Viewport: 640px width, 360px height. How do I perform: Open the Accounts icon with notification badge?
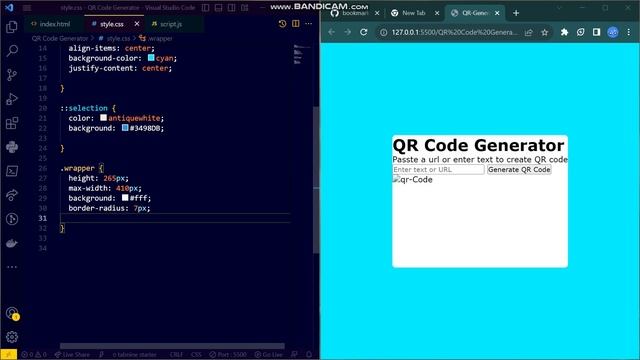click(x=12, y=313)
